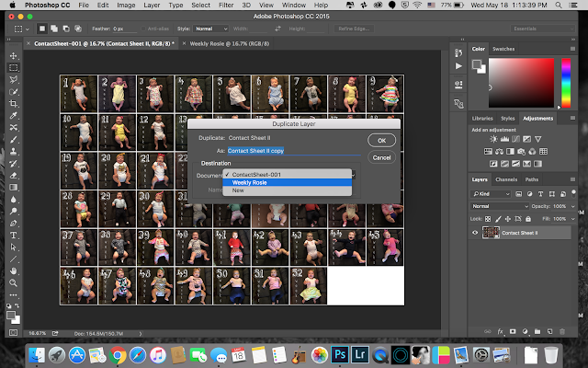The height and width of the screenshot is (368, 588).
Task: Open the Style Normal dropdown
Action: click(210, 29)
